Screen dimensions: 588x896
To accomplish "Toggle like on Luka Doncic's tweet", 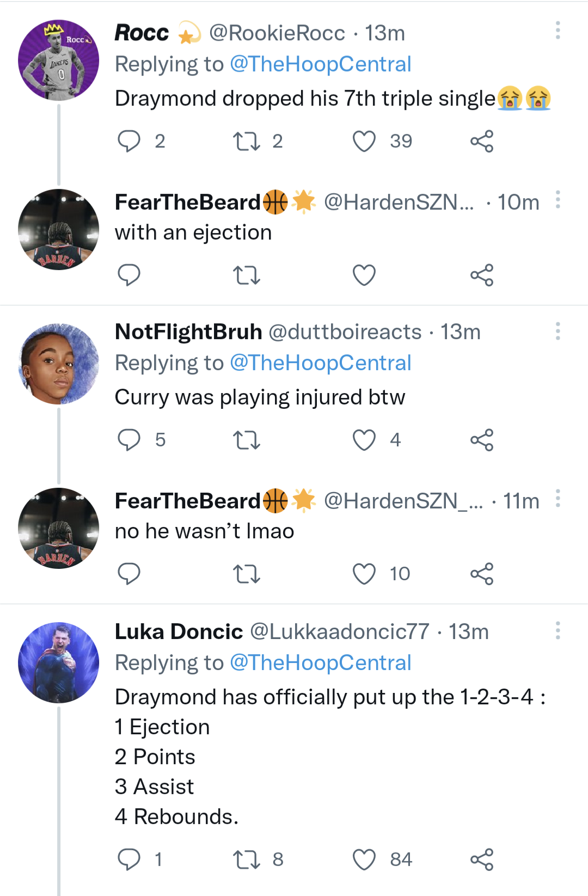I will (x=363, y=859).
